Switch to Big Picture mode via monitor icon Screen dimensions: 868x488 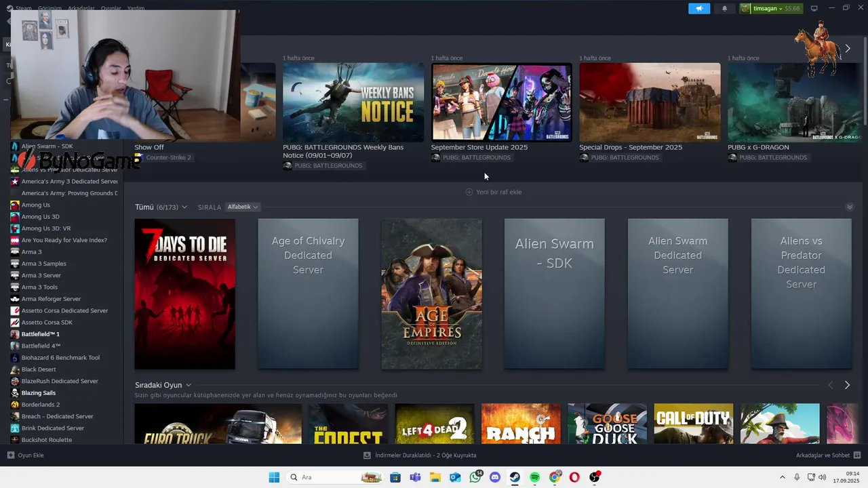pyautogui.click(x=814, y=8)
